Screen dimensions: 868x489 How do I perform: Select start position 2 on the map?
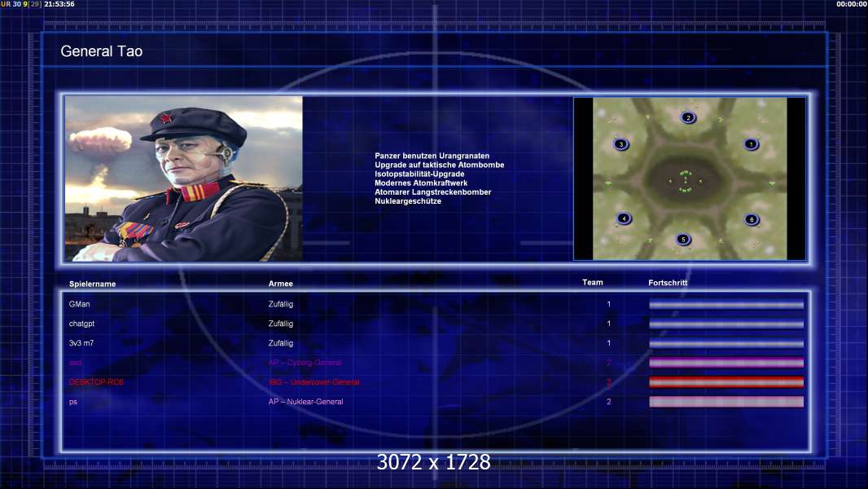click(x=688, y=117)
